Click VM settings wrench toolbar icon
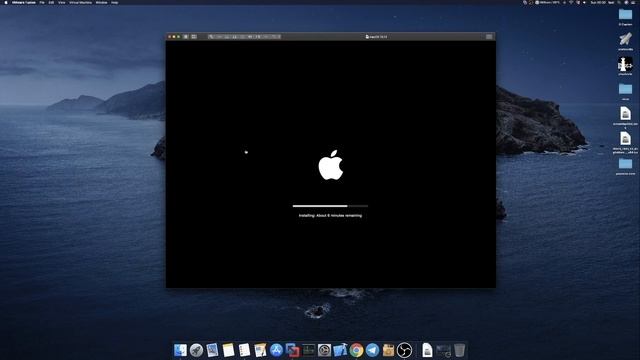 [x=211, y=37]
